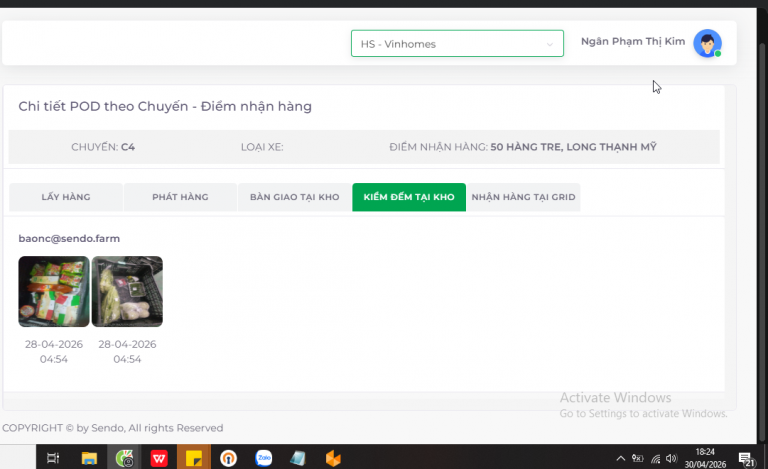Click the baonc@sendo.farm email text
The image size is (768, 469).
(x=69, y=238)
